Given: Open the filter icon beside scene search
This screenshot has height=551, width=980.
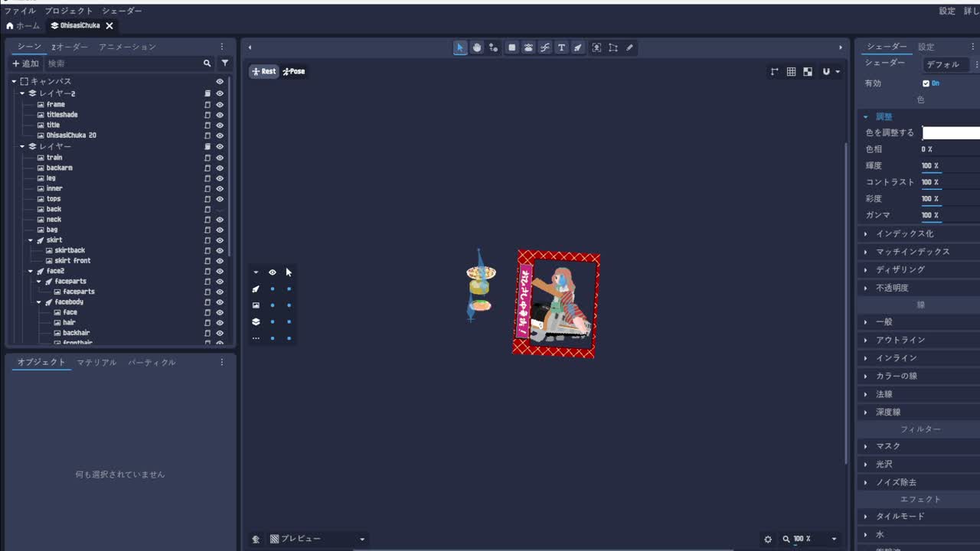Looking at the screenshot, I should click(x=225, y=64).
